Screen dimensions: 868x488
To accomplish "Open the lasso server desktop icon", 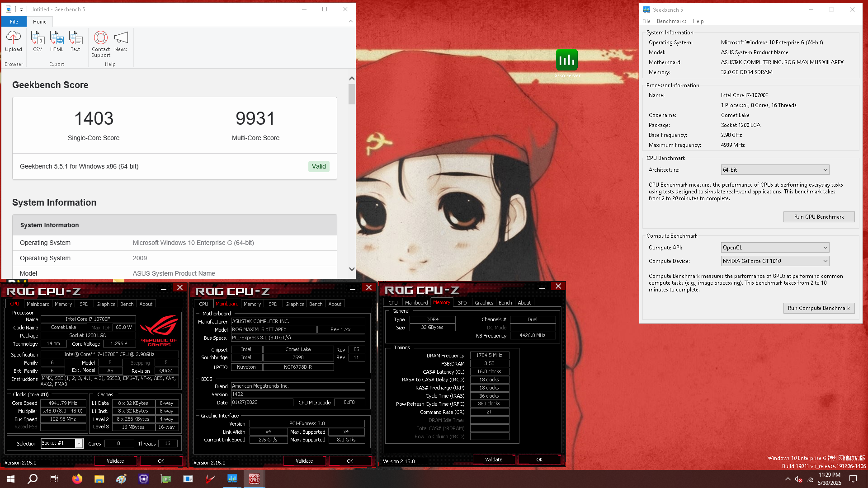I will click(566, 63).
